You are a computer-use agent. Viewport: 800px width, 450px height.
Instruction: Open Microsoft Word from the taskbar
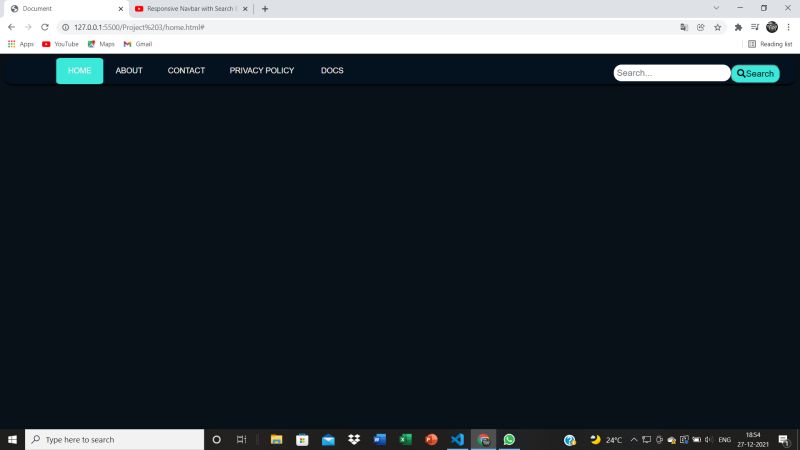380,439
